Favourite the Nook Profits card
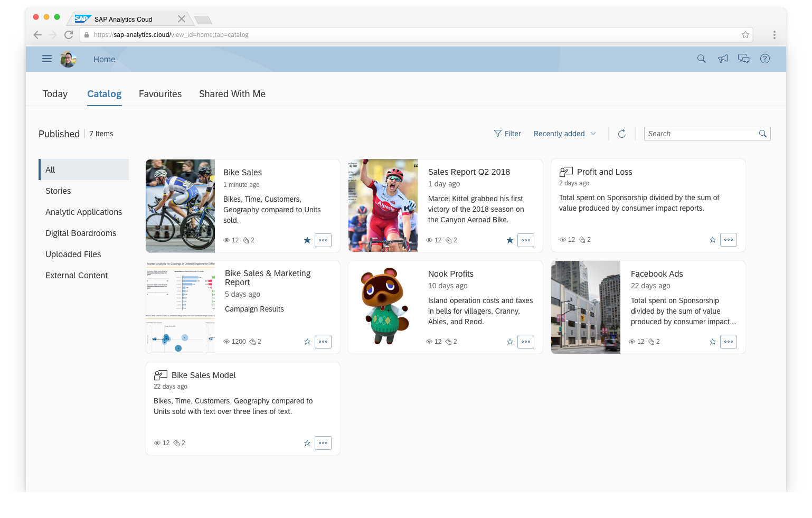Viewport: 812px width, 518px height. point(510,342)
